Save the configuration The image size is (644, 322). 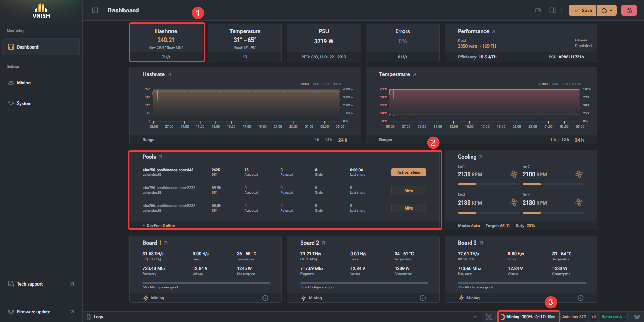click(582, 10)
